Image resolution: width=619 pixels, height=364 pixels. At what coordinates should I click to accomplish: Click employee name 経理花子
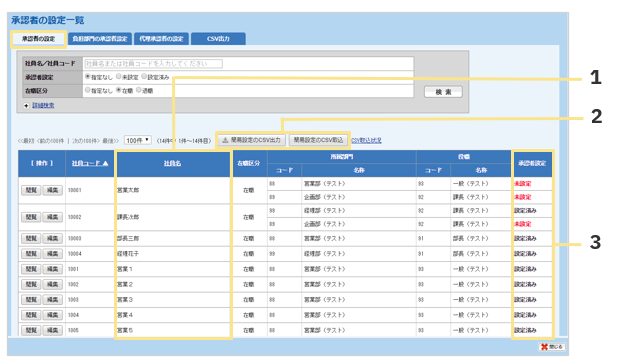pyautogui.click(x=128, y=254)
